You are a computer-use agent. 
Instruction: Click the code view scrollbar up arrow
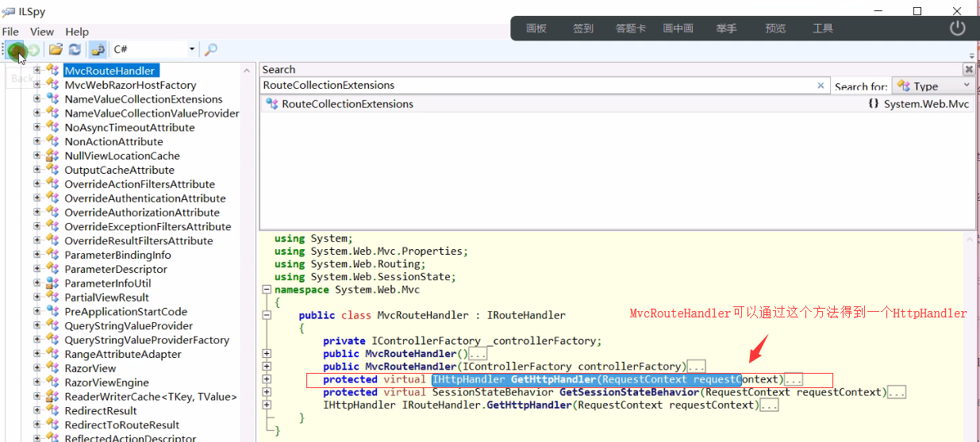[x=970, y=239]
